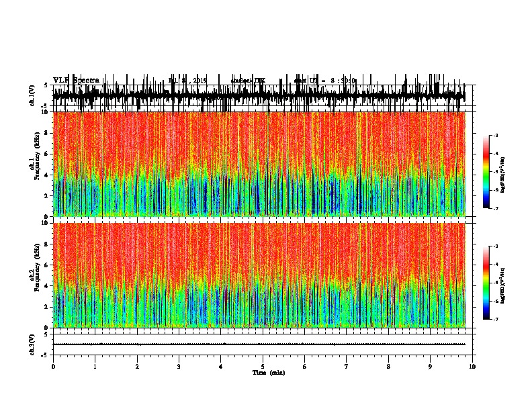Click time axis tick label 4
Viewport: 532px width, 411px height.
tap(221, 367)
